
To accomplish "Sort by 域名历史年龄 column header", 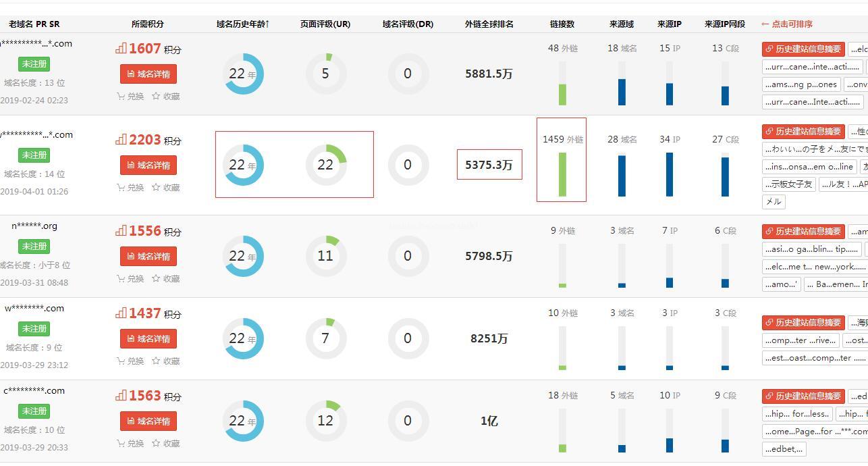I will click(x=243, y=24).
